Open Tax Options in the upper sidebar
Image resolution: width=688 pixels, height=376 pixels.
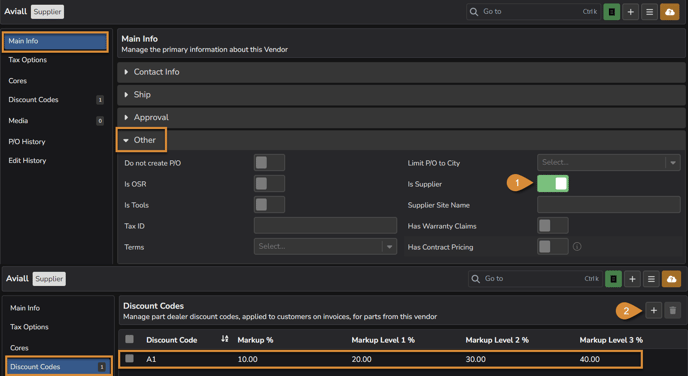pos(28,60)
